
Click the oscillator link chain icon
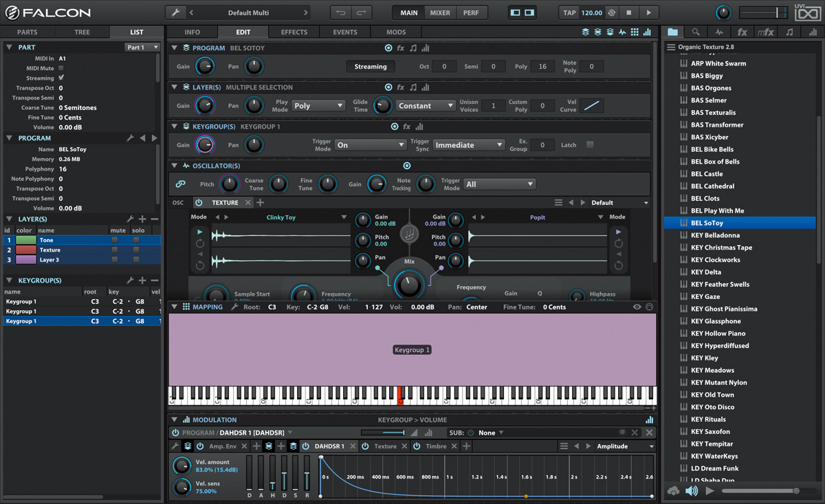(181, 184)
